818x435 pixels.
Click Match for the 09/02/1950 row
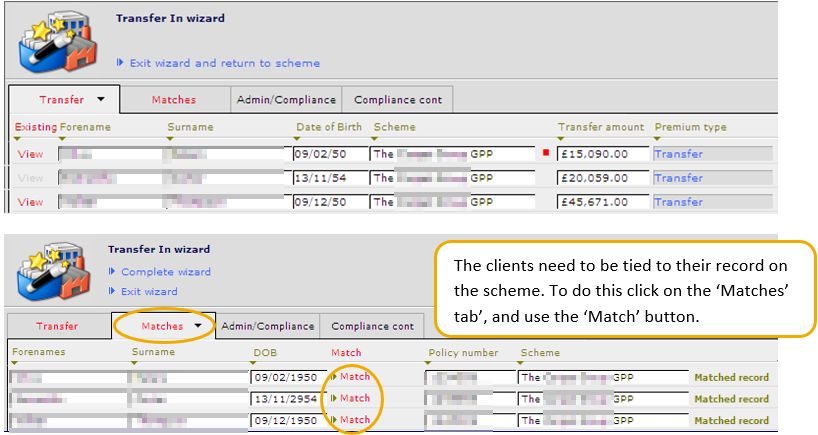click(351, 377)
